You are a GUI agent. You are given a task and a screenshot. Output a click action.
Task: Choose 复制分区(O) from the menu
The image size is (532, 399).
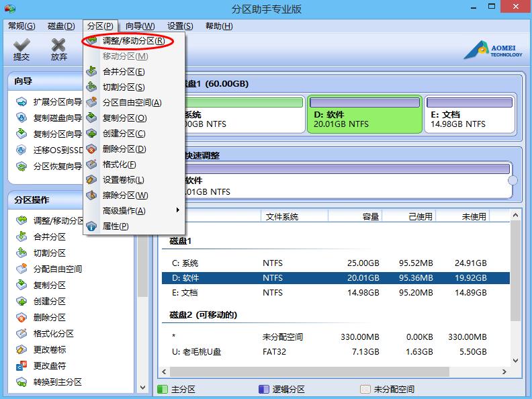(x=134, y=118)
